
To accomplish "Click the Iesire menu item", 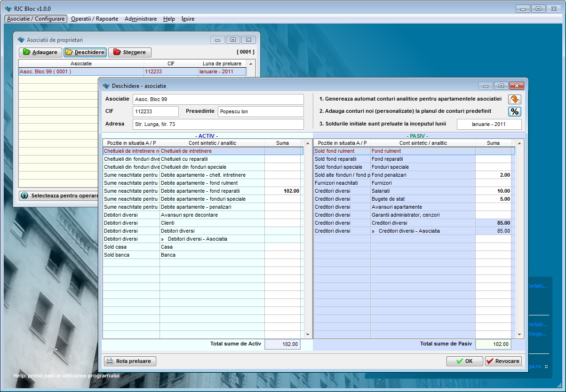I will pyautogui.click(x=188, y=19).
